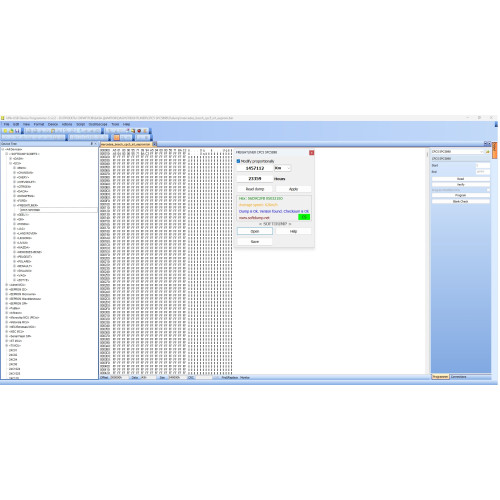
Task: Click the New file toolbar icon
Action: coord(5,131)
